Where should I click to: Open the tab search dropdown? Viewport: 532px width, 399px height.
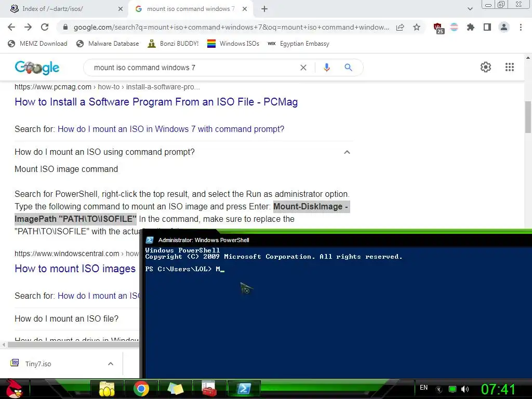tap(470, 9)
